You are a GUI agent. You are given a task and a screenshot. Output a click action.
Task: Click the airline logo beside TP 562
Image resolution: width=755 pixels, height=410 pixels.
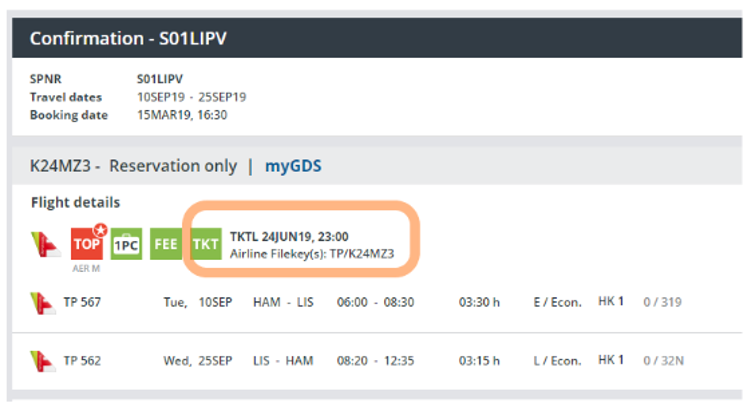(42, 359)
